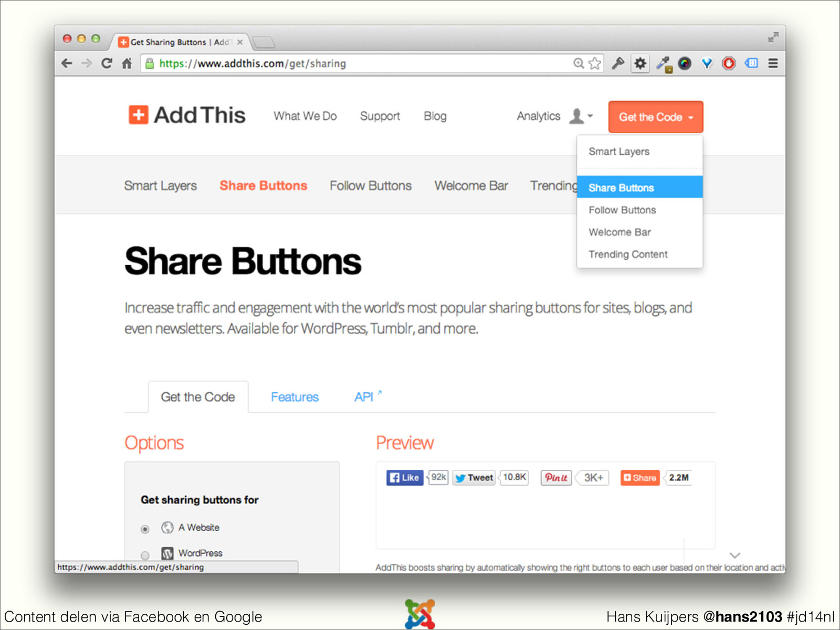Open the Support header link
The height and width of the screenshot is (630, 840).
click(380, 116)
